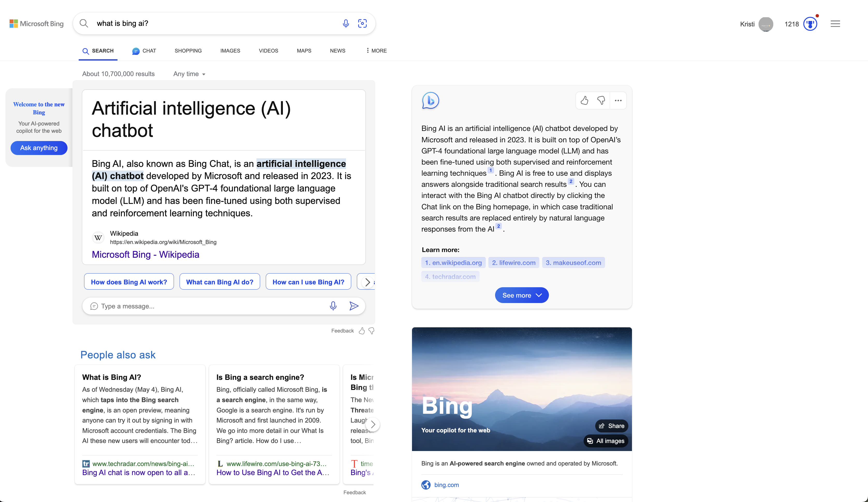Click the Share button on Bing image
868x502 pixels.
click(x=611, y=425)
